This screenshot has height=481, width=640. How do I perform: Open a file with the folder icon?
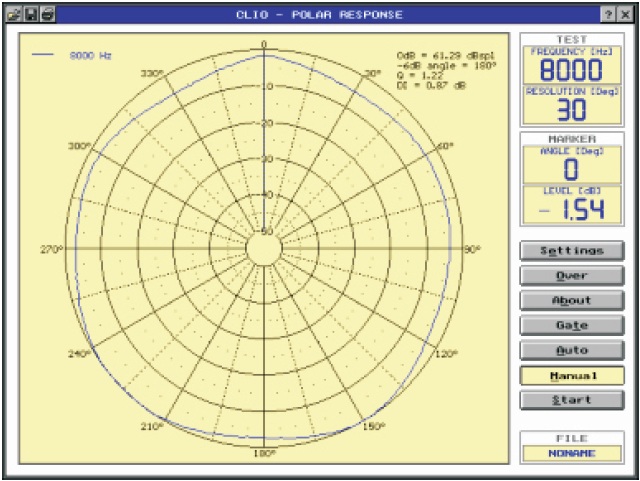click(14, 14)
